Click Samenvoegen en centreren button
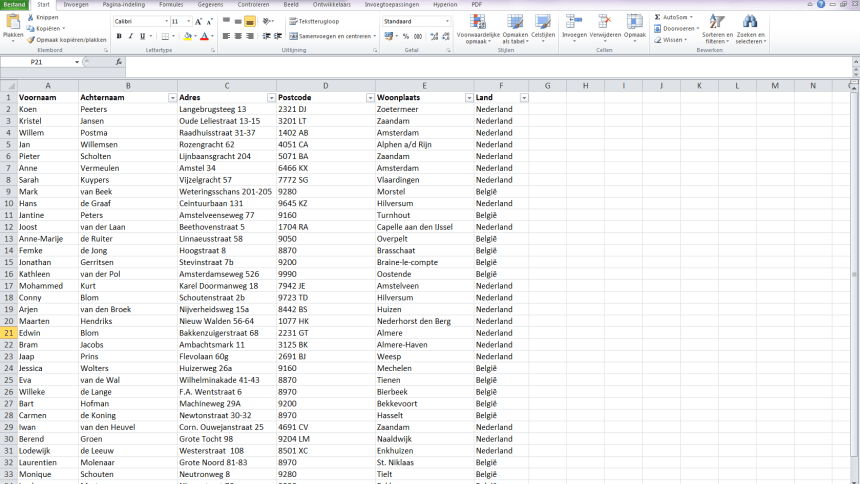 click(332, 36)
